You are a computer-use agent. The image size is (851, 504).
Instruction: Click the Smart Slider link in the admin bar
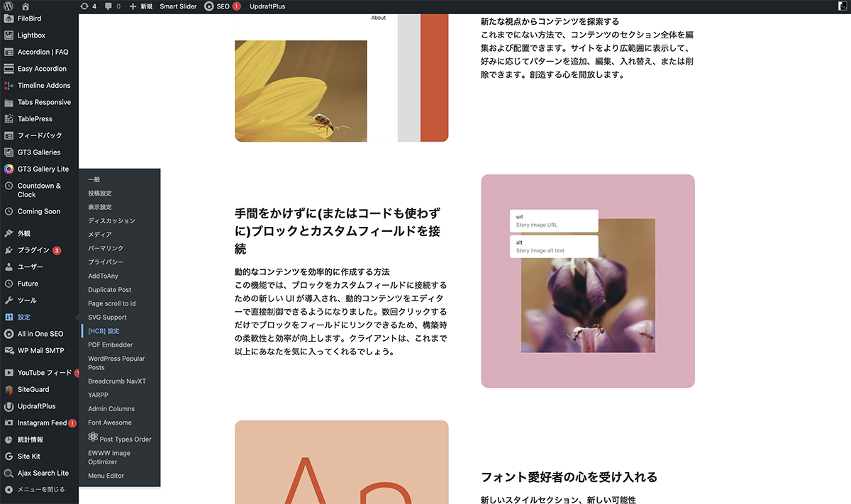(x=178, y=6)
